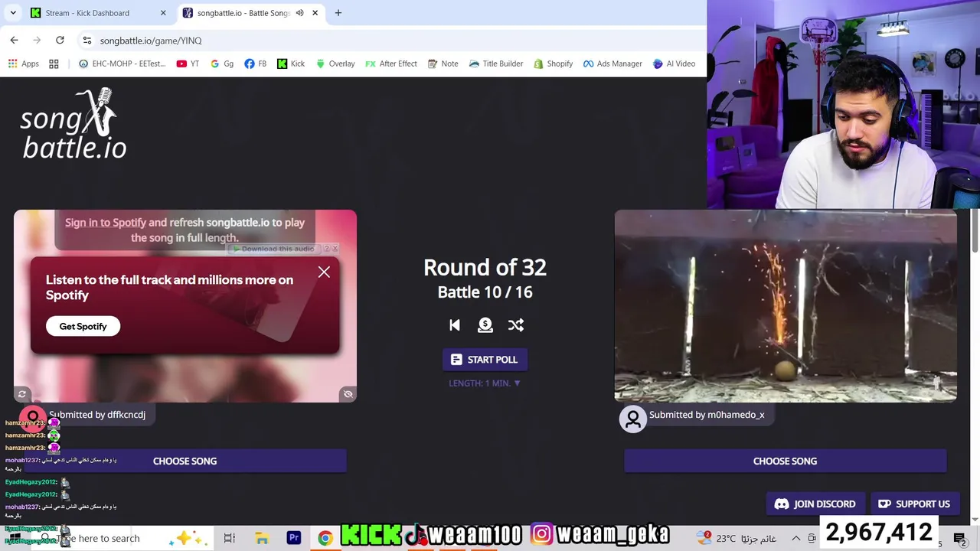Go to the previous battle icon

click(x=455, y=325)
